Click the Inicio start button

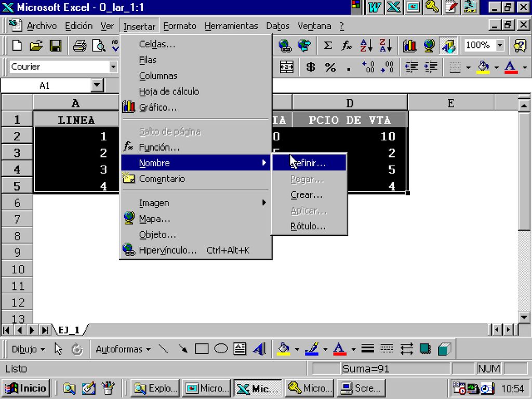coord(26,388)
